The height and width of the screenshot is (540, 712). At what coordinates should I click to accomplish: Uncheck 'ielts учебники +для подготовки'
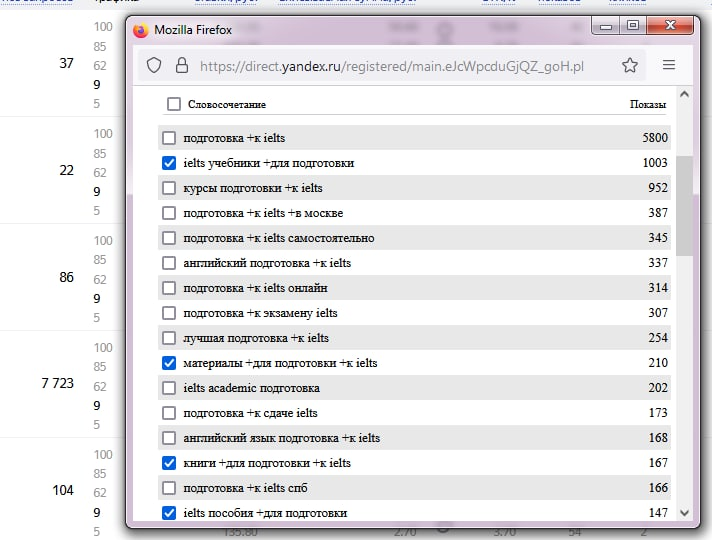point(169,163)
